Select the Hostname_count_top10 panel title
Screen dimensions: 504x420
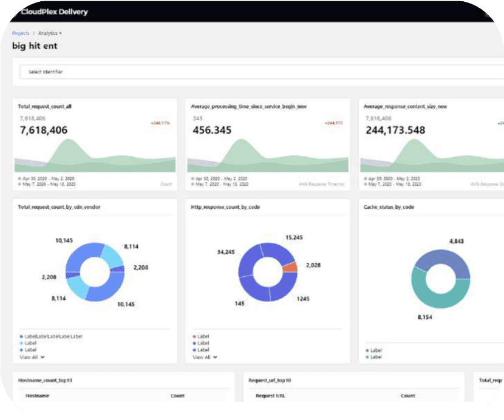pos(45,380)
